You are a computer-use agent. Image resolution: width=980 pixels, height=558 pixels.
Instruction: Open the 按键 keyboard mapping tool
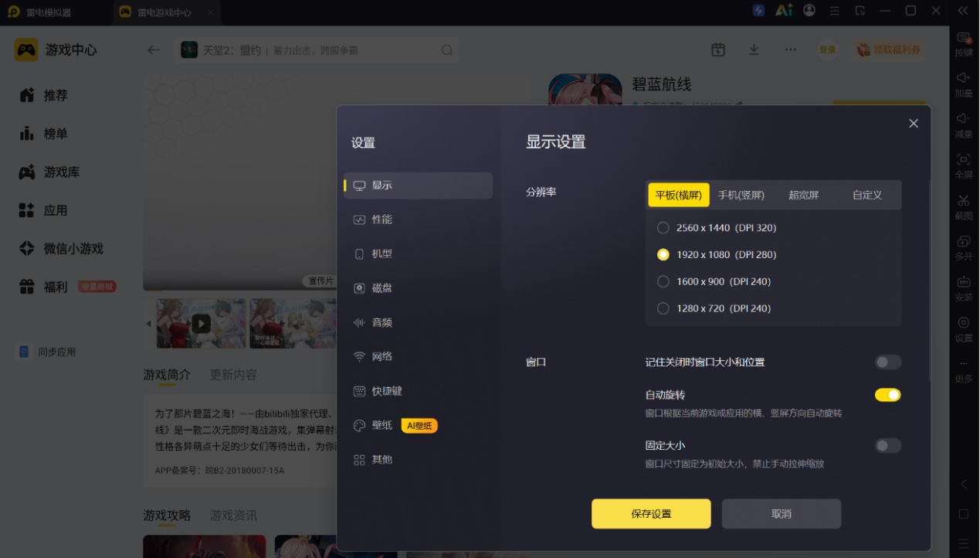pyautogui.click(x=964, y=44)
